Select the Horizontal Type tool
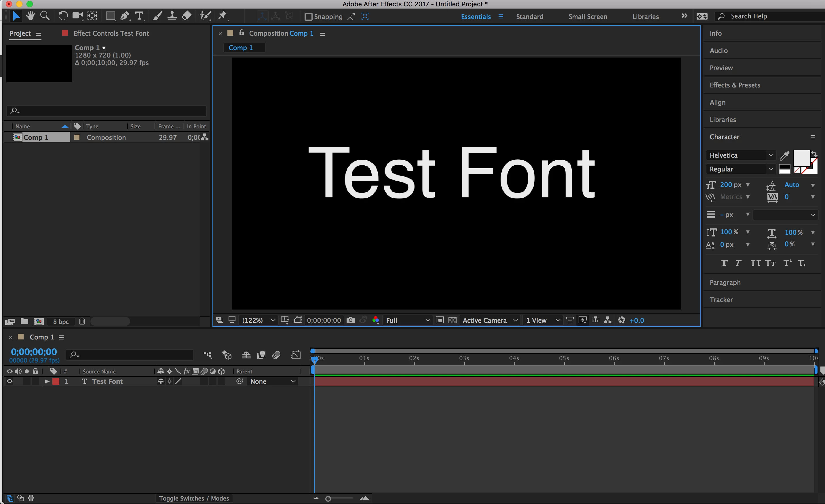This screenshot has width=825, height=504. coord(139,16)
